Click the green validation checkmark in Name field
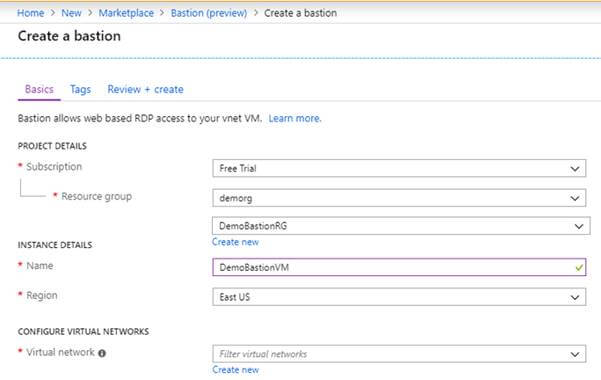This screenshot has height=380, width=601. point(579,268)
